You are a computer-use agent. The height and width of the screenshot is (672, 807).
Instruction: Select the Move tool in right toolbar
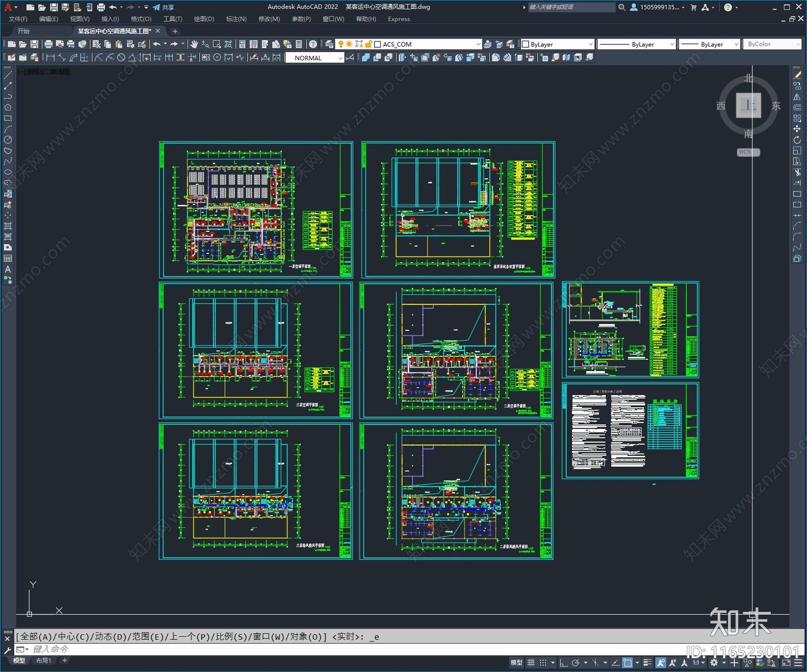(x=797, y=129)
